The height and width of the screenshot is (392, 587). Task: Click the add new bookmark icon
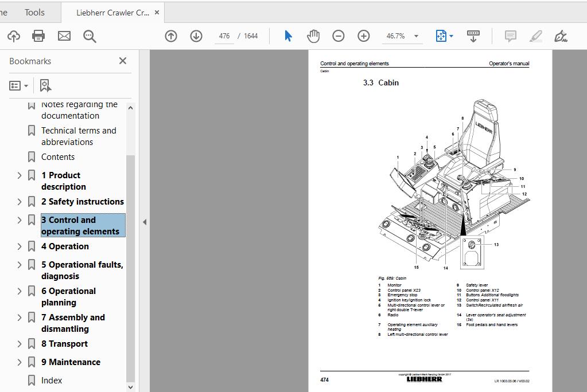pos(45,85)
